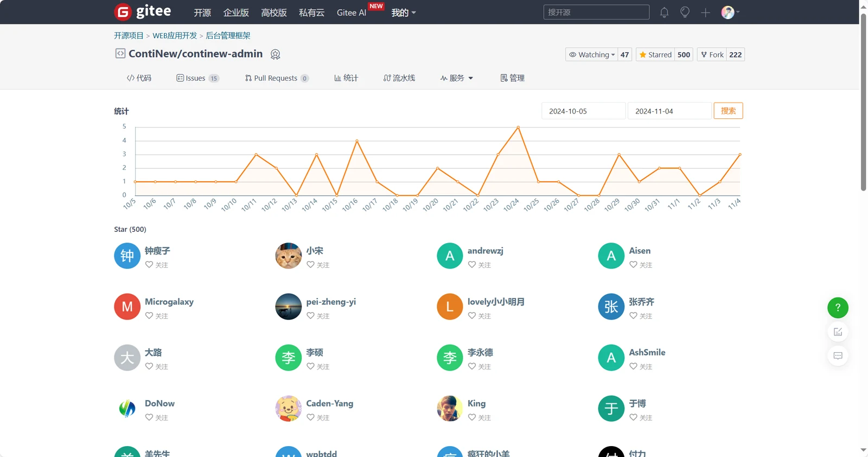Open the start date 2024-10-05 picker

583,111
